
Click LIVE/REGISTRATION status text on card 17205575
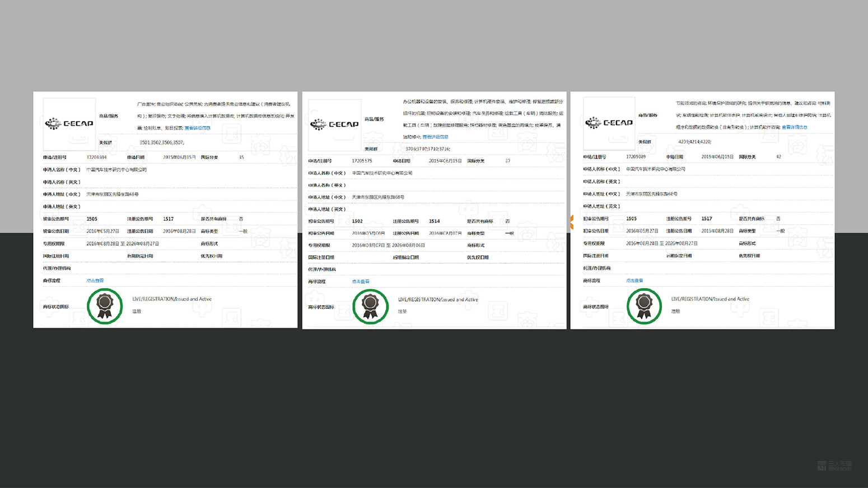438,300
